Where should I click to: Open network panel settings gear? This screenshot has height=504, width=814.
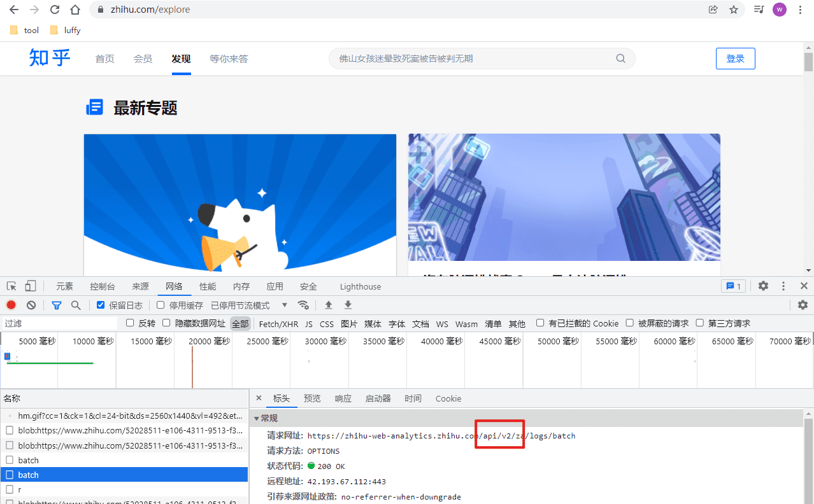803,305
